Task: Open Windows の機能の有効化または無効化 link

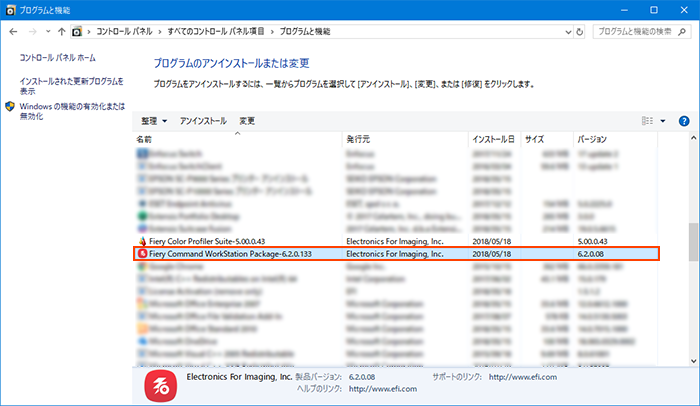Action: pos(72,111)
